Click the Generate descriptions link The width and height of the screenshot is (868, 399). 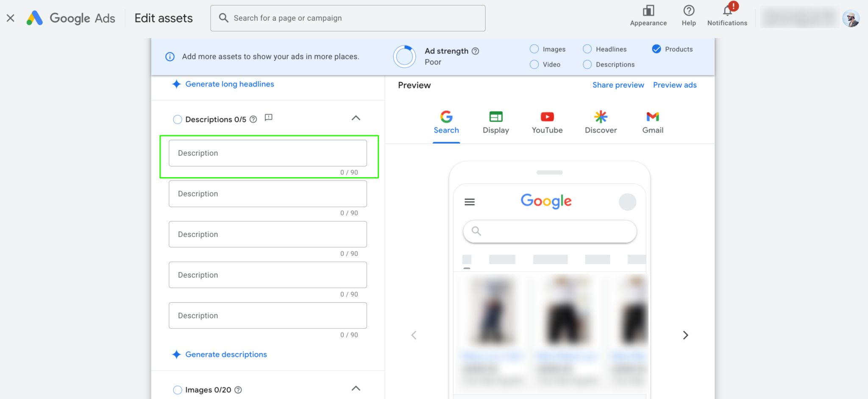coord(226,354)
